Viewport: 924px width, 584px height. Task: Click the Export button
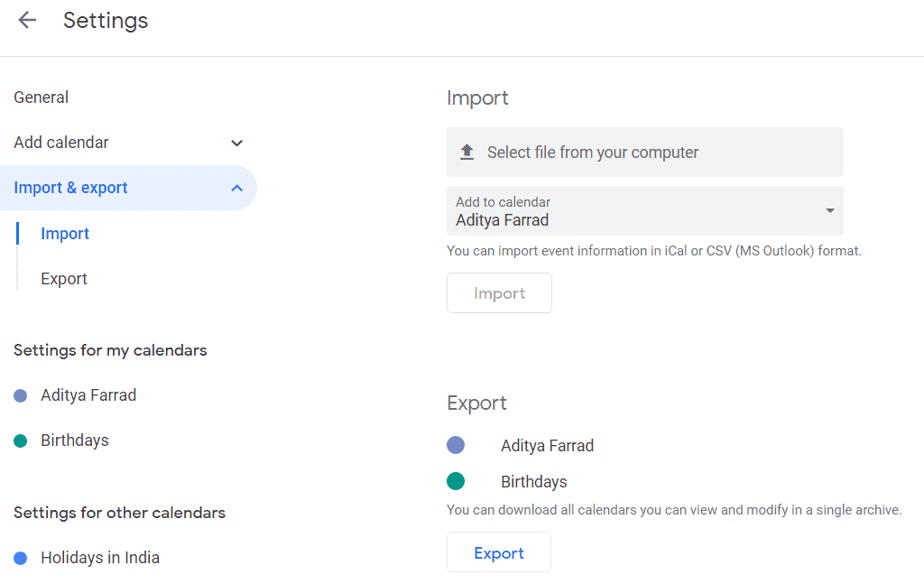(499, 553)
